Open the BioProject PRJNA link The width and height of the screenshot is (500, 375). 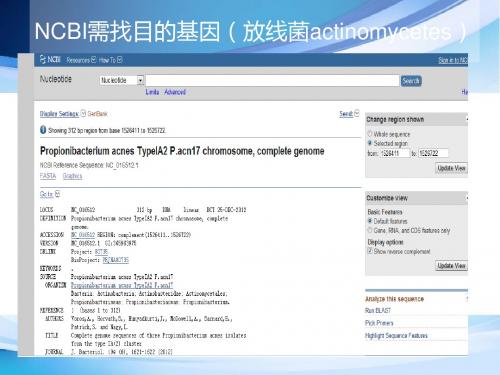(115, 260)
